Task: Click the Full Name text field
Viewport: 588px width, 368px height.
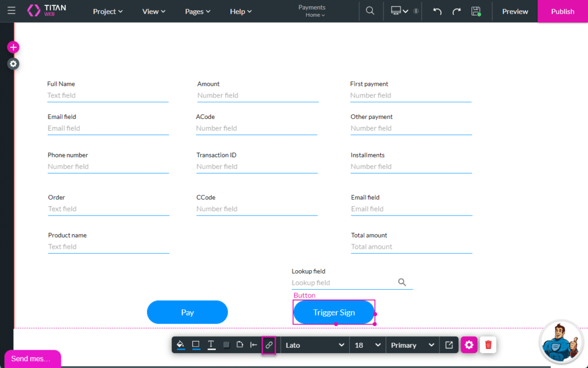Action: click(107, 95)
